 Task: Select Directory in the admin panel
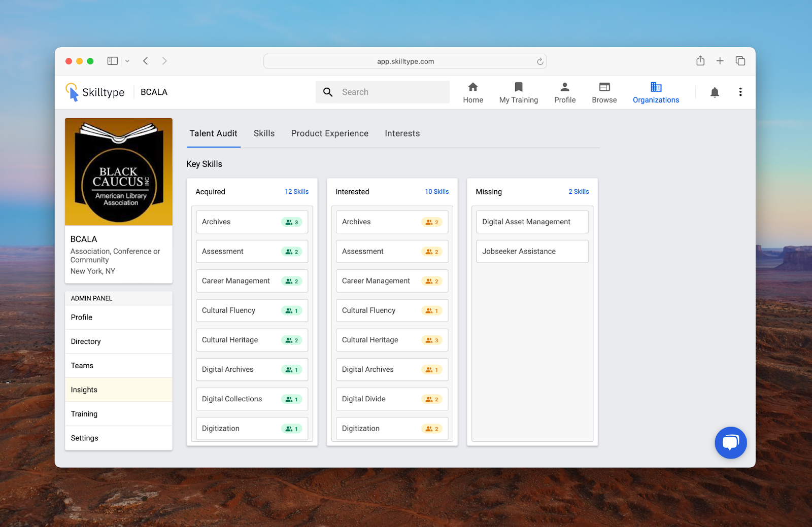click(86, 341)
